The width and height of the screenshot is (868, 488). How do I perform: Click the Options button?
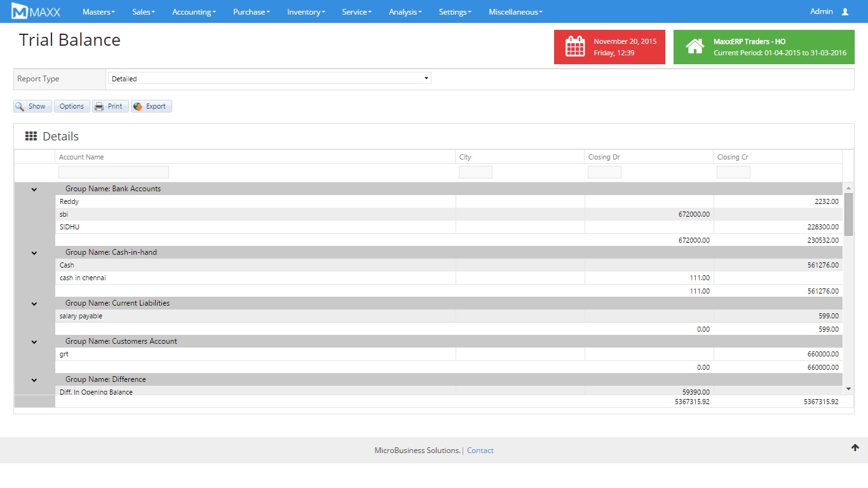(x=72, y=106)
